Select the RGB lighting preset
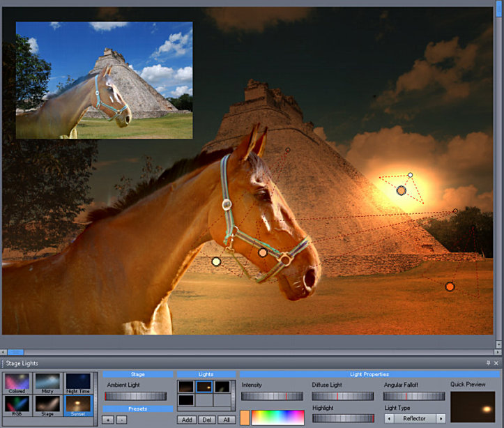504x428 pixels. [17, 406]
